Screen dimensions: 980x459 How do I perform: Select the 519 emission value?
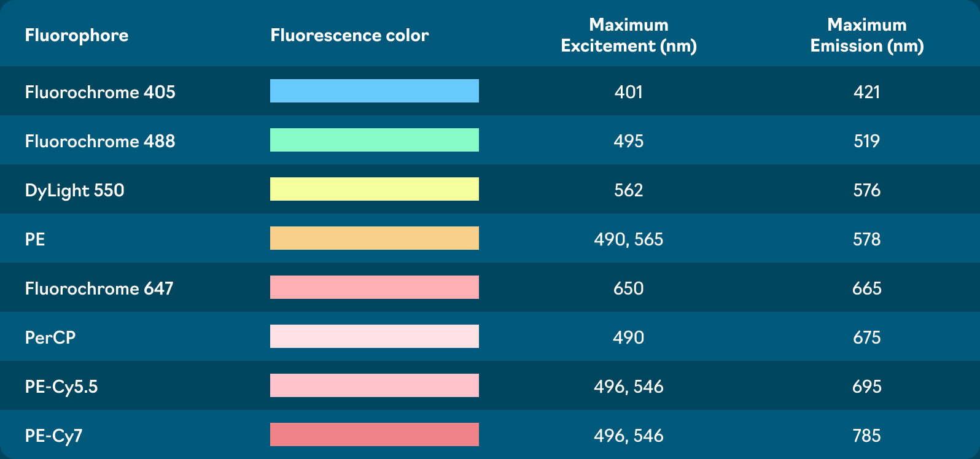pos(866,141)
